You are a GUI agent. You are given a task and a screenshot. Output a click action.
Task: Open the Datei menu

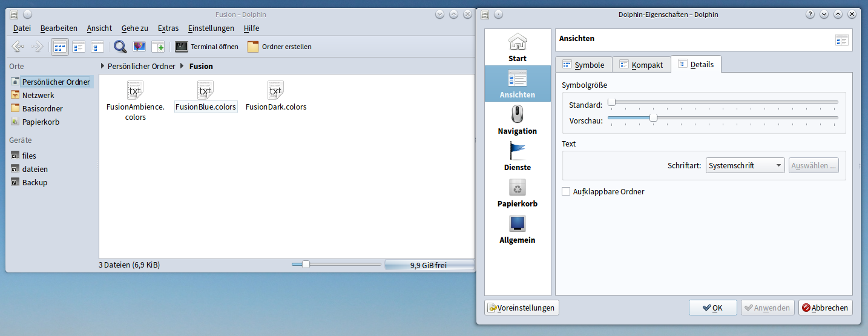tap(22, 28)
